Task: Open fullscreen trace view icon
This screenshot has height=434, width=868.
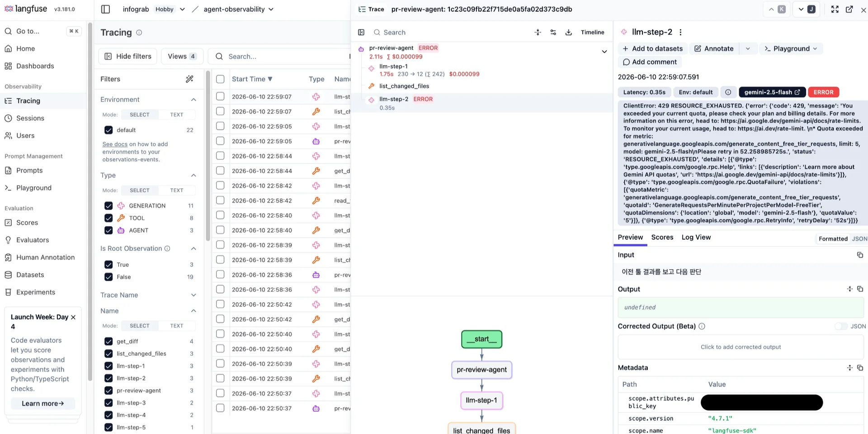Action: [x=835, y=9]
